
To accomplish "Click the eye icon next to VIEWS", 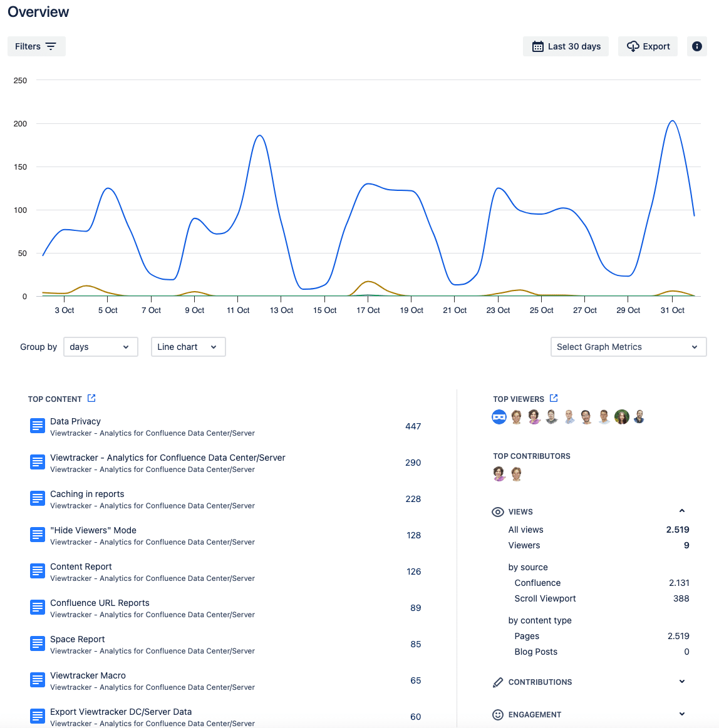I will click(x=498, y=511).
